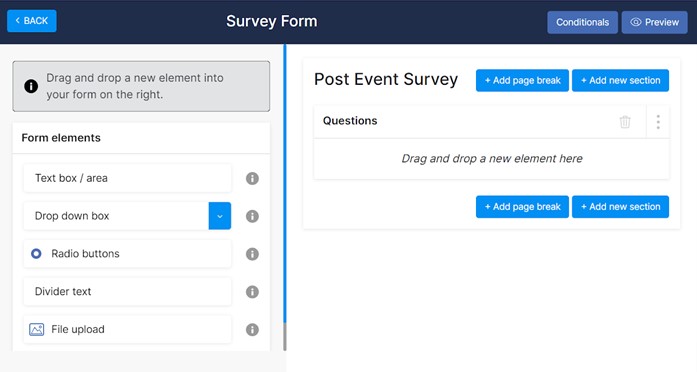697x372 pixels.
Task: Open the Conditionals settings
Action: click(582, 22)
